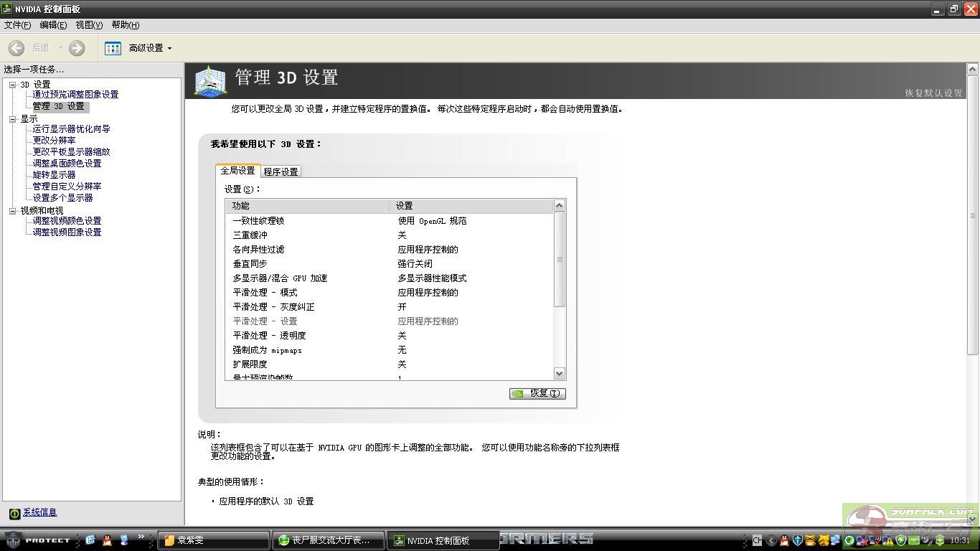Click the show desktop quick launch icon
Image resolution: width=980 pixels, height=551 pixels.
coord(124,540)
